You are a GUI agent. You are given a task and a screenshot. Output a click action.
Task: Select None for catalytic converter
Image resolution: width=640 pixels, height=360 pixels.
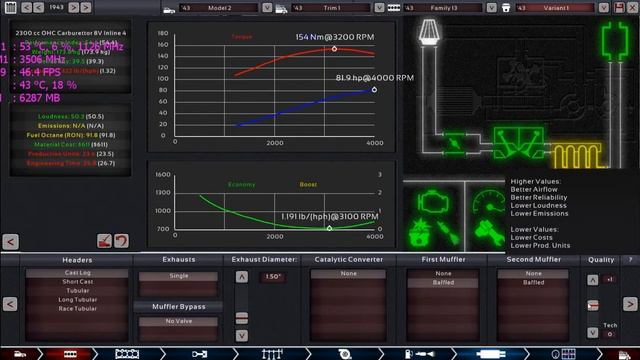pos(348,273)
